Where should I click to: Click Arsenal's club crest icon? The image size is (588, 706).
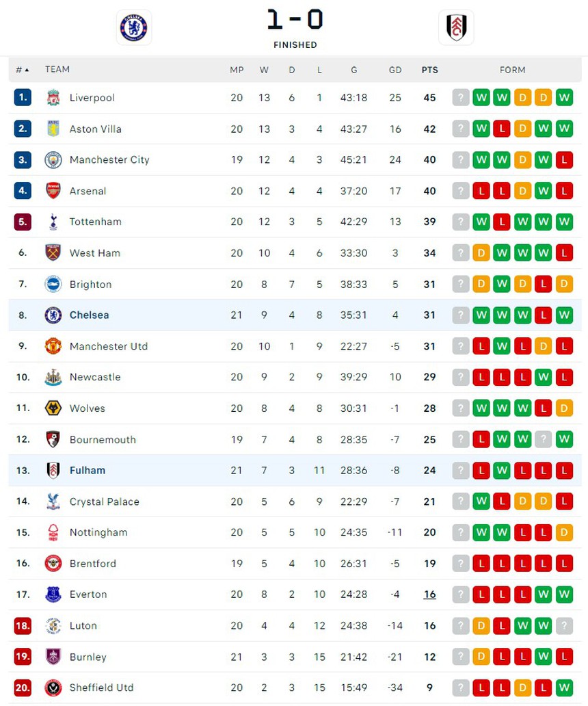coord(53,191)
